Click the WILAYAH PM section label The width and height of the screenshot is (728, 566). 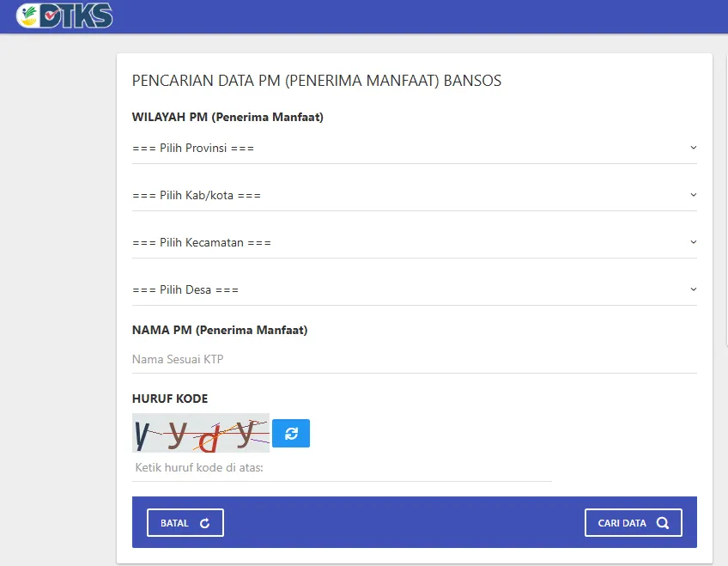(x=227, y=117)
